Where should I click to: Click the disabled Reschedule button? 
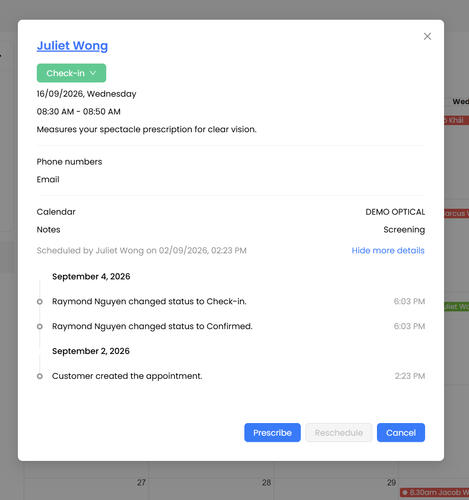[x=339, y=433]
